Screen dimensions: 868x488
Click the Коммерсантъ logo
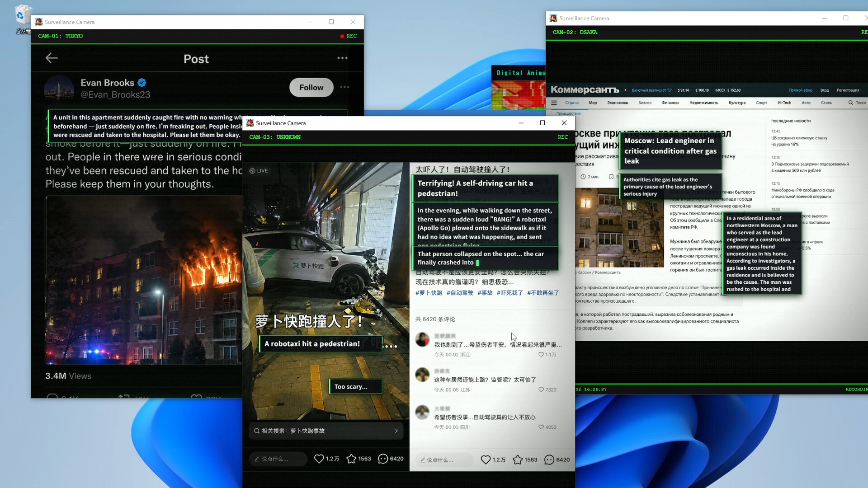click(x=585, y=89)
